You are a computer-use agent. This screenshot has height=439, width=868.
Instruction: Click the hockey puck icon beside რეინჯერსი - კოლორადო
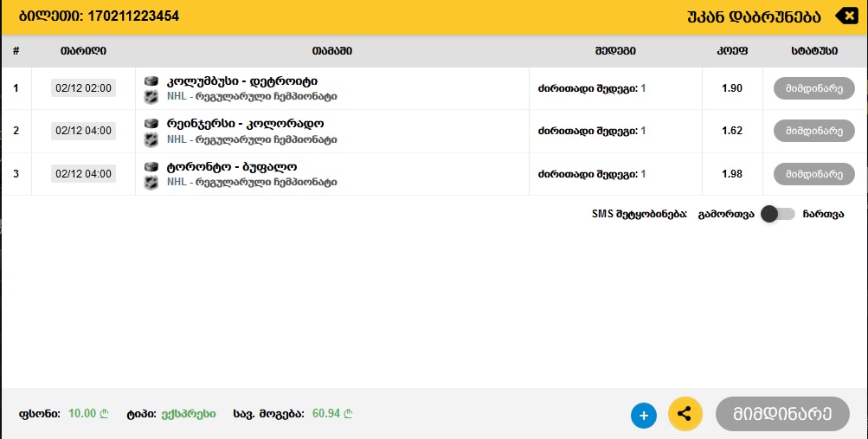[151, 124]
